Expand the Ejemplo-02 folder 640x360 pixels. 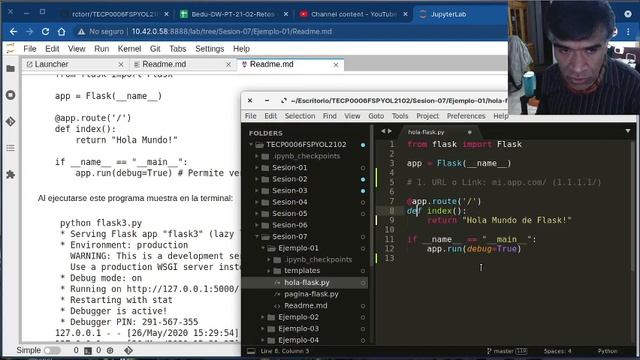tap(263, 317)
